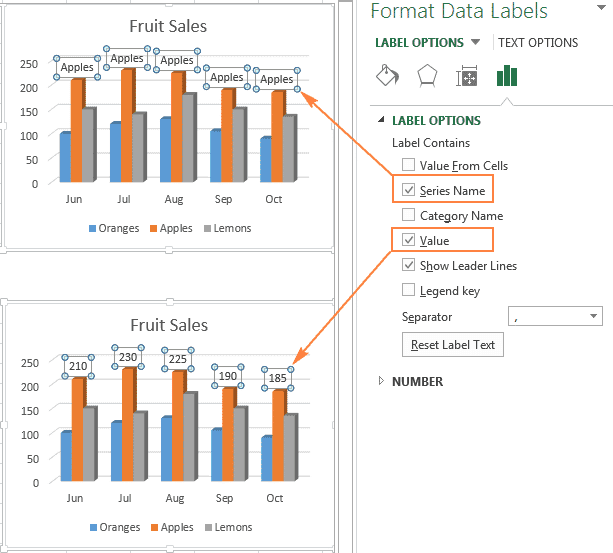Click the Oranges legend marker in top chart
This screenshot has height=553, width=613.
coord(91,228)
